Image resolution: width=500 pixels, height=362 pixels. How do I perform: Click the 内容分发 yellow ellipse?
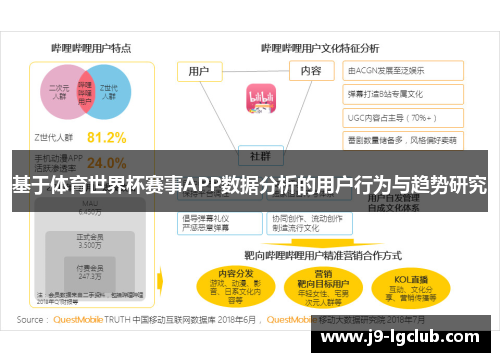point(236,287)
